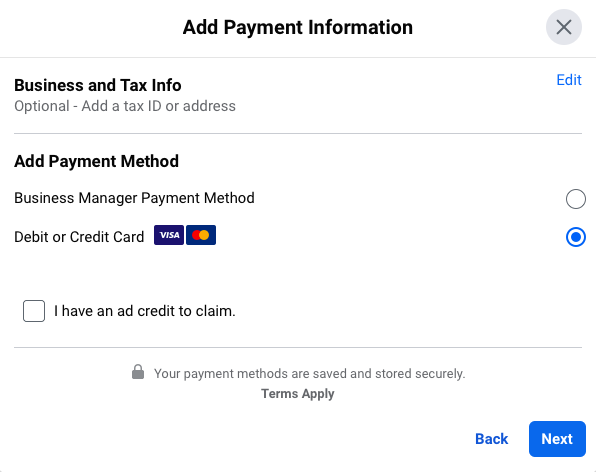
Task: Click the Visa card logo
Action: [x=169, y=235]
